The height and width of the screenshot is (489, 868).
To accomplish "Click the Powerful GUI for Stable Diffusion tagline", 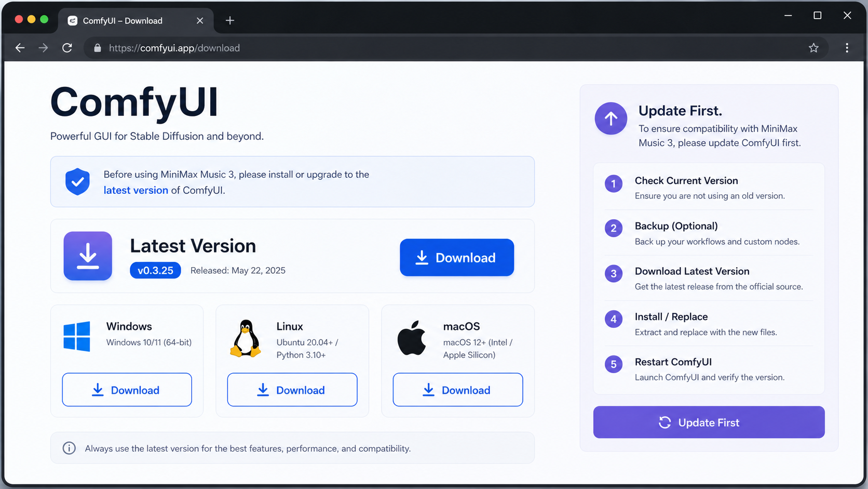I will (x=157, y=136).
